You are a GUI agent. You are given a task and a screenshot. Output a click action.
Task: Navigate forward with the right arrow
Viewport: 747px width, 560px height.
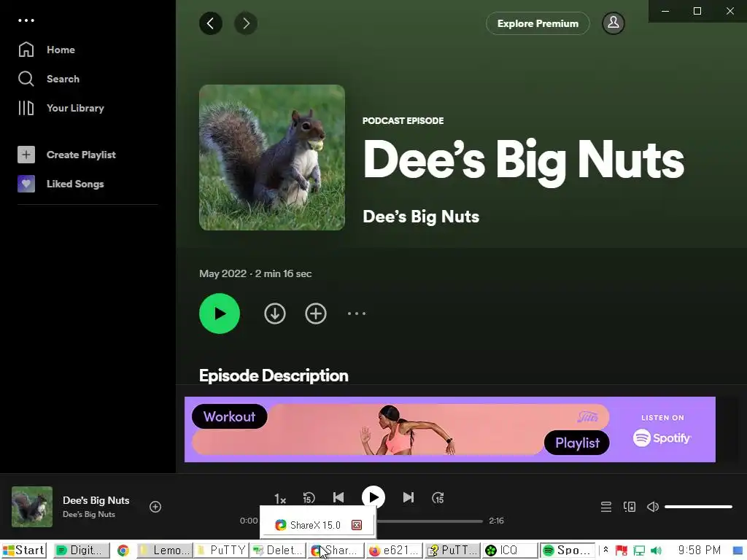pyautogui.click(x=246, y=23)
